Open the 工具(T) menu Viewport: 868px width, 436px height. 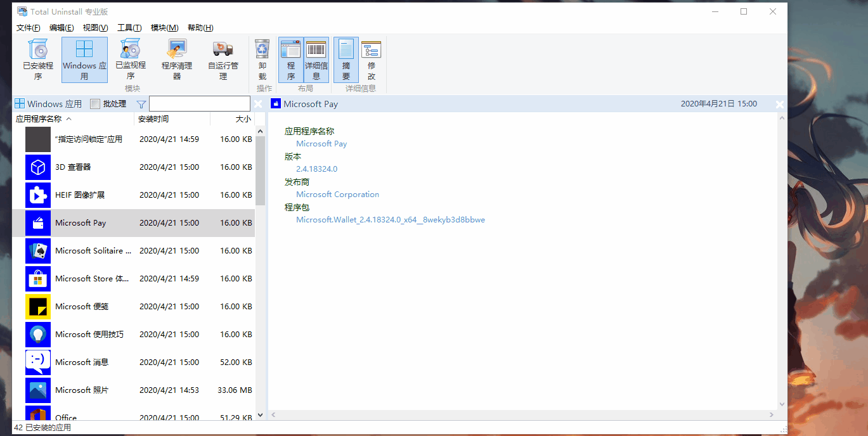coord(129,28)
